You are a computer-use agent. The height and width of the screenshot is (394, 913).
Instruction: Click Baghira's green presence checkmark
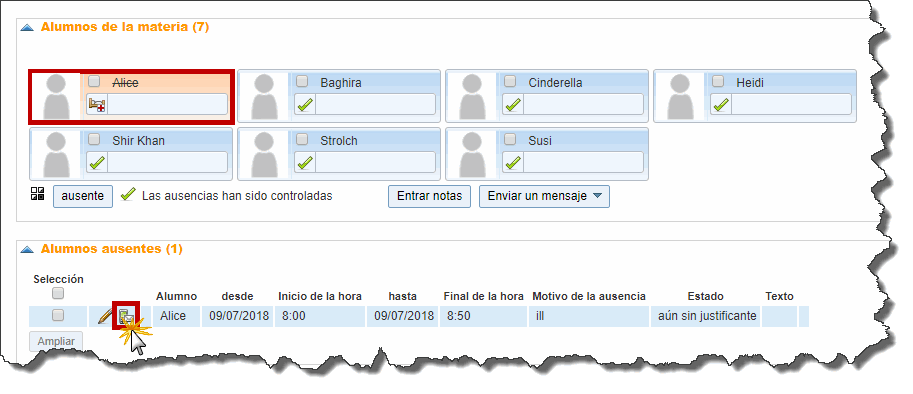pyautogui.click(x=305, y=105)
